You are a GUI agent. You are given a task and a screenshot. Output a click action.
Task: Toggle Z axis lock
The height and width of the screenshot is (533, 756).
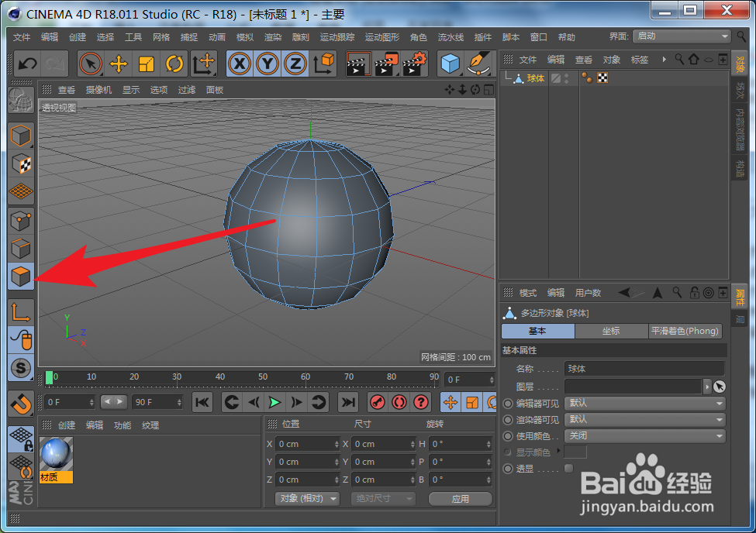[295, 64]
